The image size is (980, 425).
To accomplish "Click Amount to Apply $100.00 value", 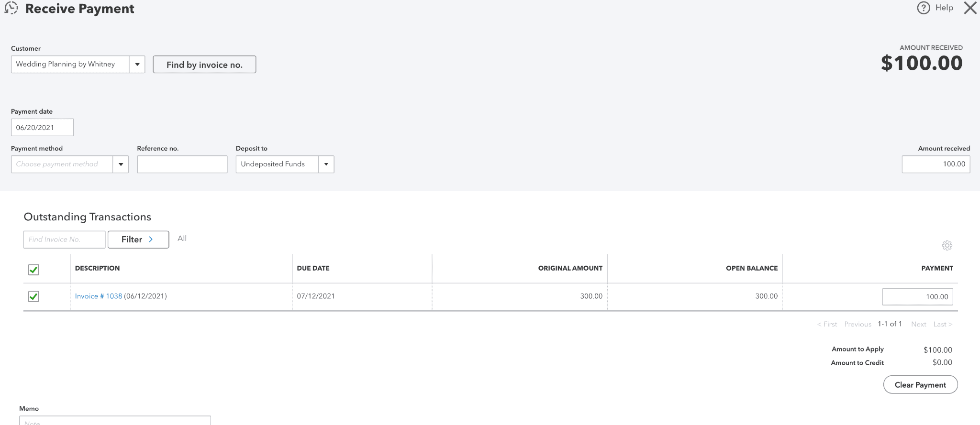I will click(x=937, y=350).
